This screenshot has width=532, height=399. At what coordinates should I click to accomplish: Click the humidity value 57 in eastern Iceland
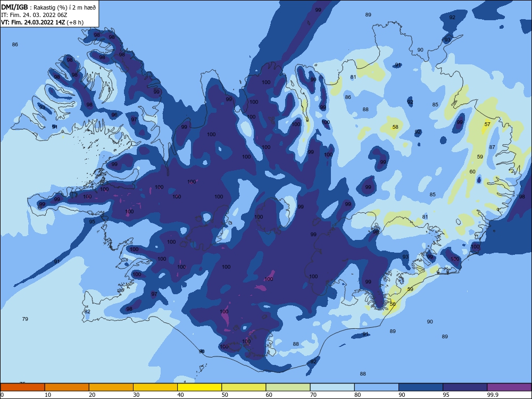[487, 124]
